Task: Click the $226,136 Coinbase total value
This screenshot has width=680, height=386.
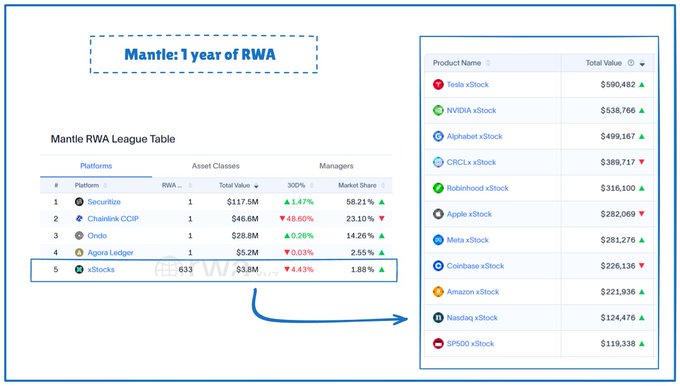Action: [618, 265]
